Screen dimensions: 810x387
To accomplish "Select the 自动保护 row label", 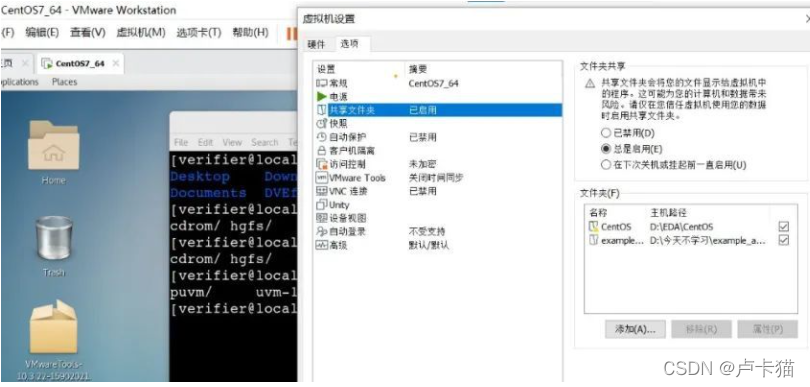I will [347, 137].
